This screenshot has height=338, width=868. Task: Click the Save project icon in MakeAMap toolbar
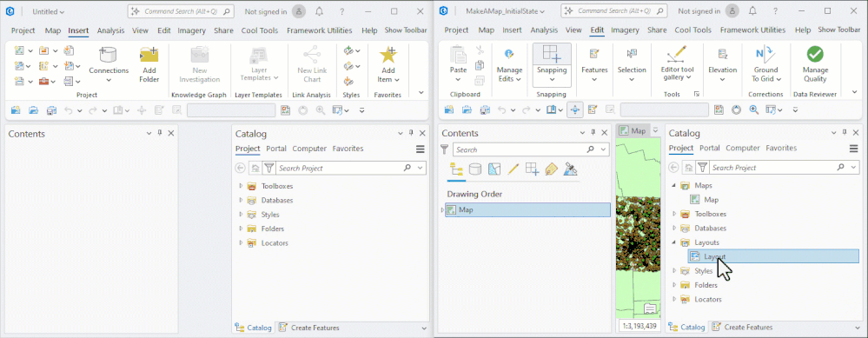click(x=484, y=110)
